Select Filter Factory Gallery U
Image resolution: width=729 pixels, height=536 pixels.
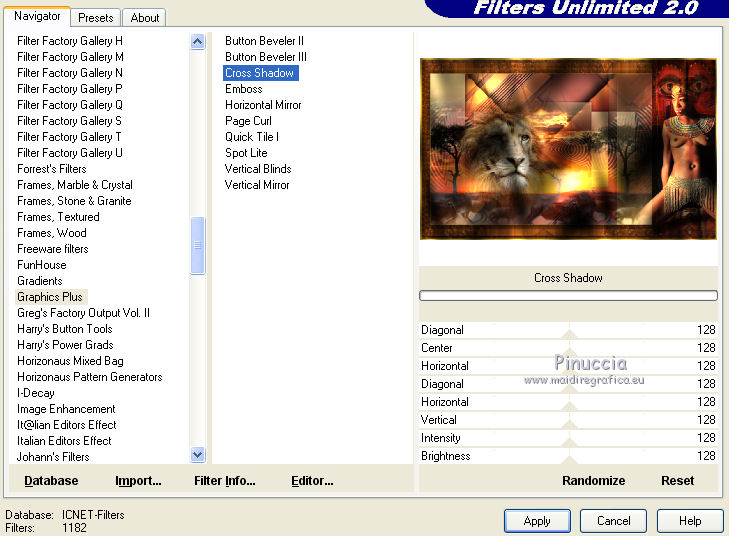[70, 153]
